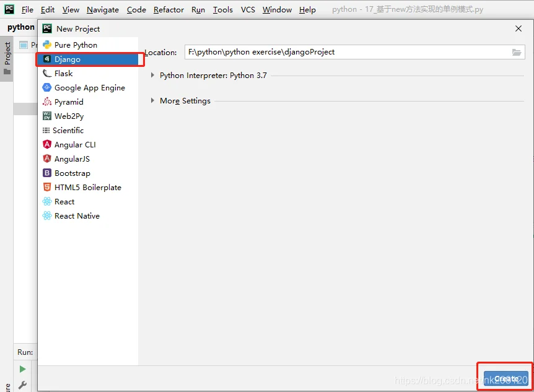
Task: Click the Bootstrap B icon
Action: (x=47, y=173)
